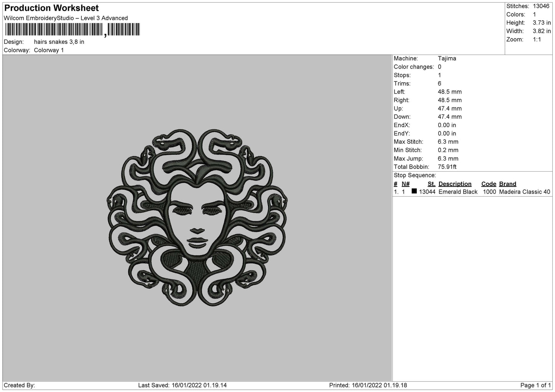Click the Code column header

[489, 184]
